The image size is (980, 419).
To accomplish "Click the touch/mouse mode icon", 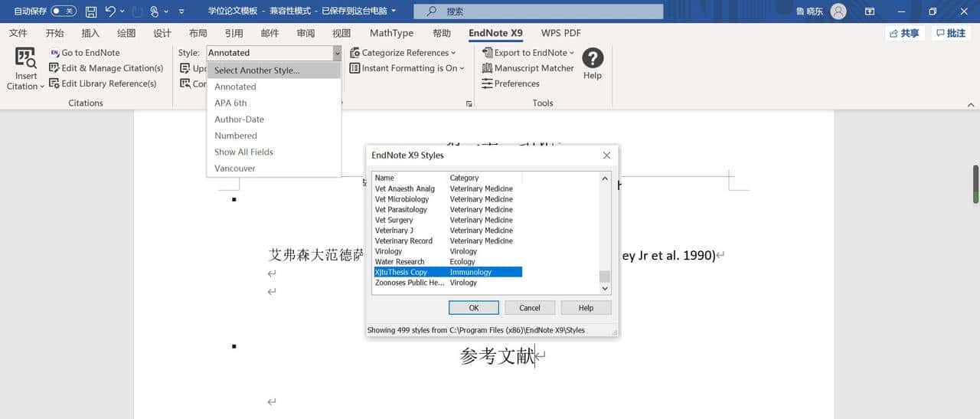I will coord(155,11).
